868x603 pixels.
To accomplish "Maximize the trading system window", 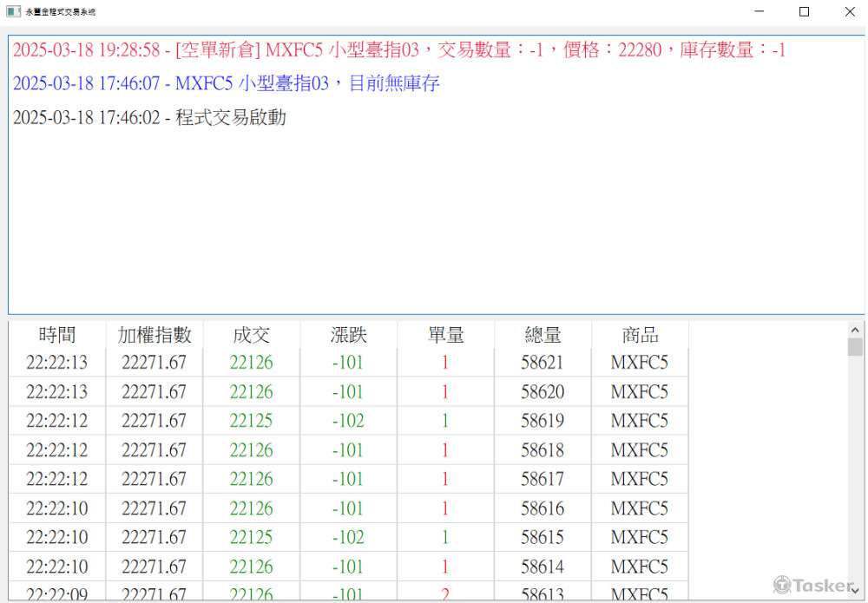I will 804,12.
